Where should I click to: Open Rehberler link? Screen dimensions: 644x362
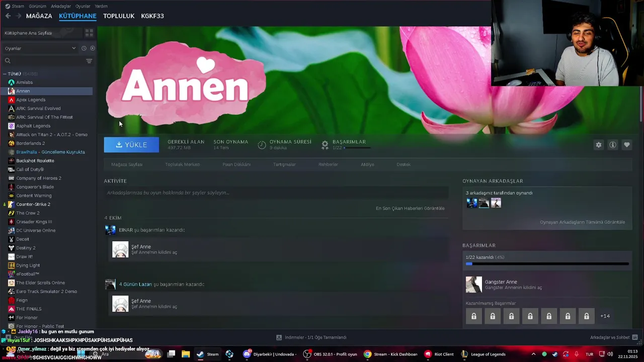(328, 164)
